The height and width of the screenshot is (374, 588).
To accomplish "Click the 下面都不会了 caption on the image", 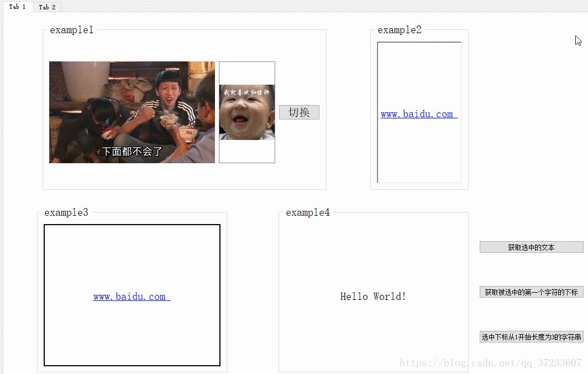I will pos(132,152).
